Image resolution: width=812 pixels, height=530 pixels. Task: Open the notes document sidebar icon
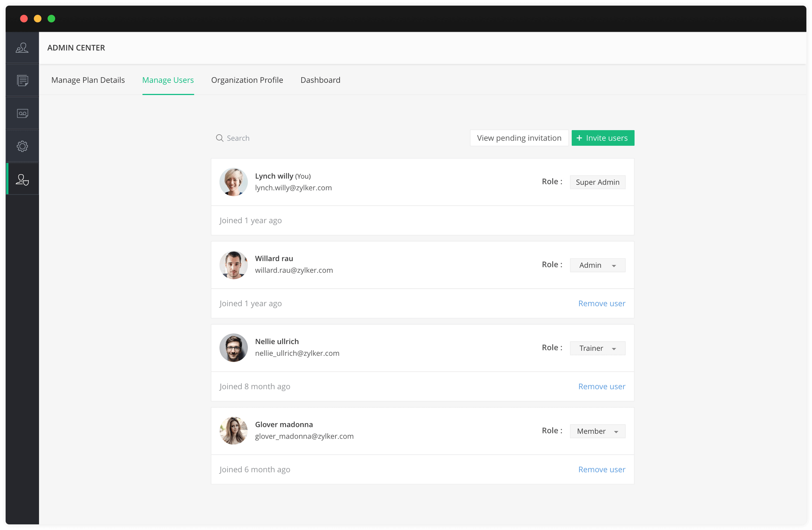(22, 80)
